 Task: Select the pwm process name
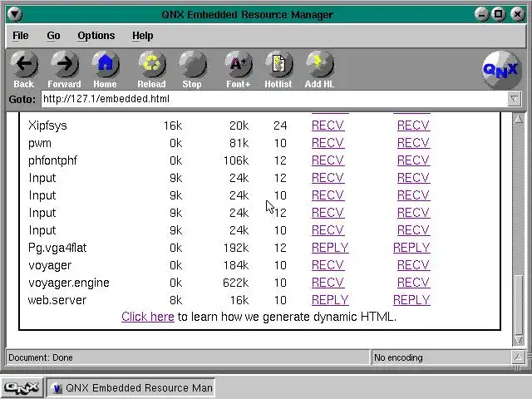(40, 143)
